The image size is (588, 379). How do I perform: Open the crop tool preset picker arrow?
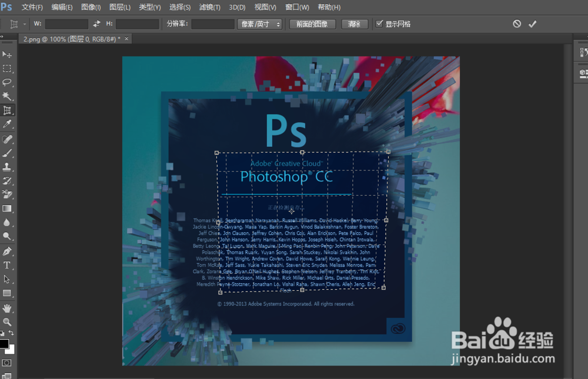[24, 24]
